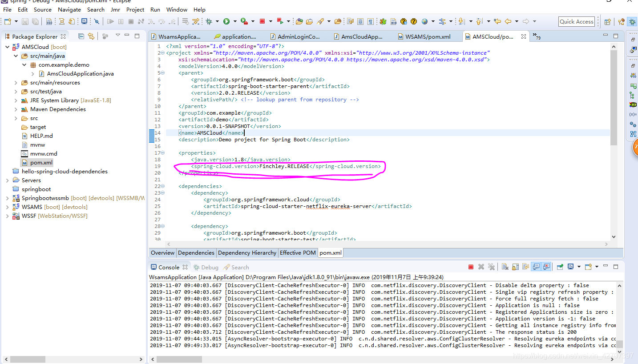Click the green Run button
638x364 pixels.
(226, 21)
